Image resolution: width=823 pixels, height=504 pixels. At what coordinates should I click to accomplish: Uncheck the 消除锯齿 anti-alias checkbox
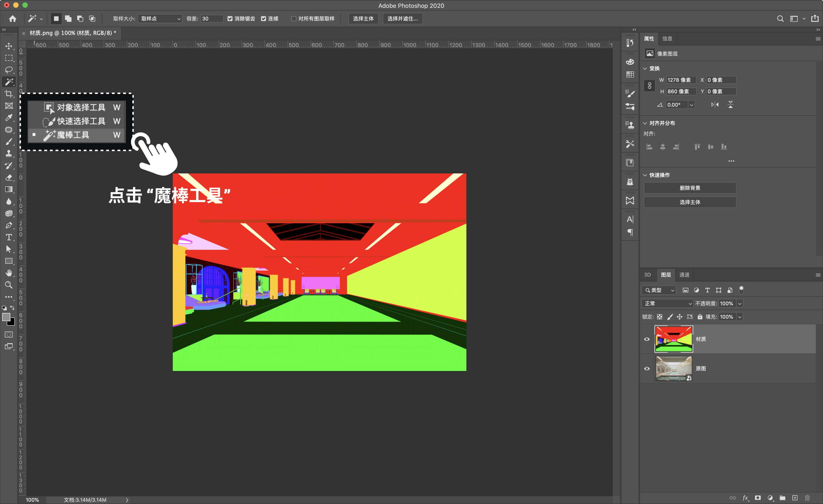click(230, 19)
